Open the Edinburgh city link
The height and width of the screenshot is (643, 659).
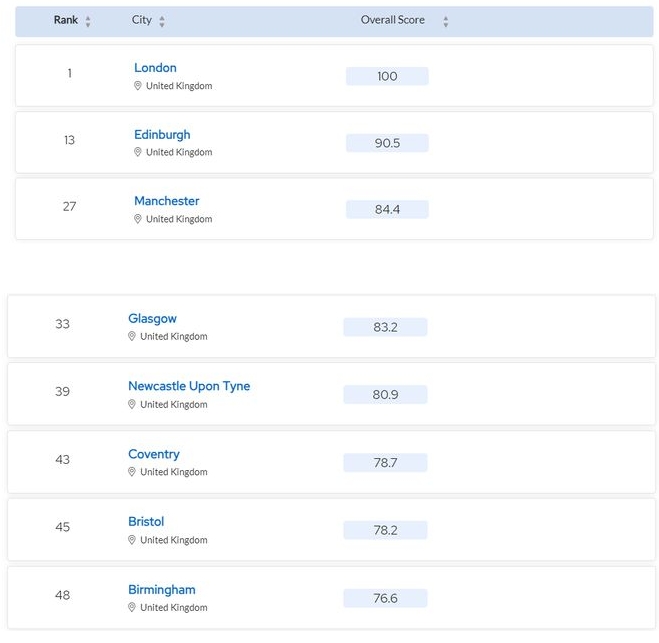pos(162,134)
